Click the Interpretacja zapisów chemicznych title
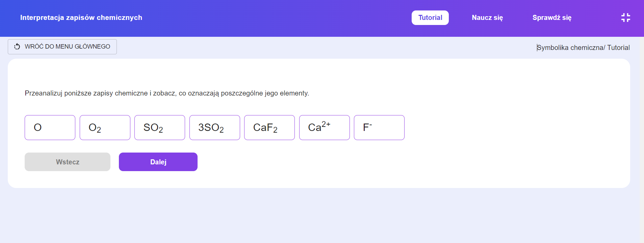 click(81, 18)
